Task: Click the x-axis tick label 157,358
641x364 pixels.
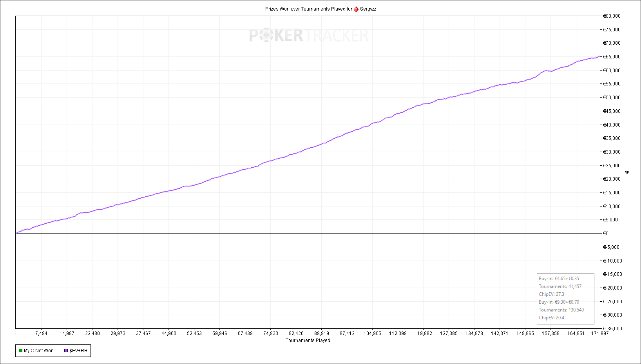Action: click(x=550, y=333)
